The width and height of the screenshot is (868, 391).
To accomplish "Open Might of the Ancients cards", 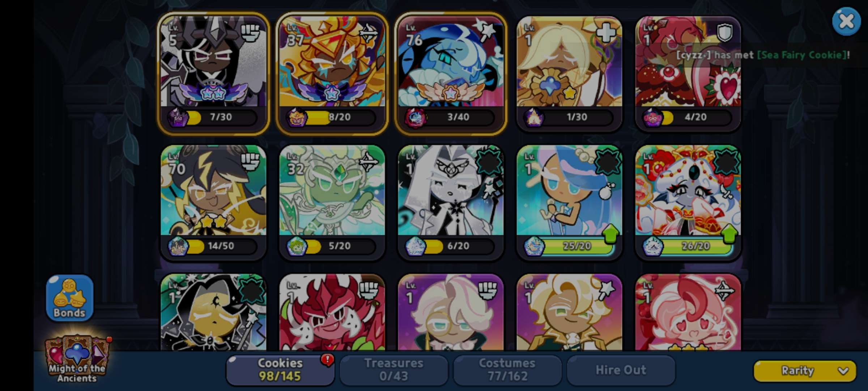I will (x=77, y=359).
